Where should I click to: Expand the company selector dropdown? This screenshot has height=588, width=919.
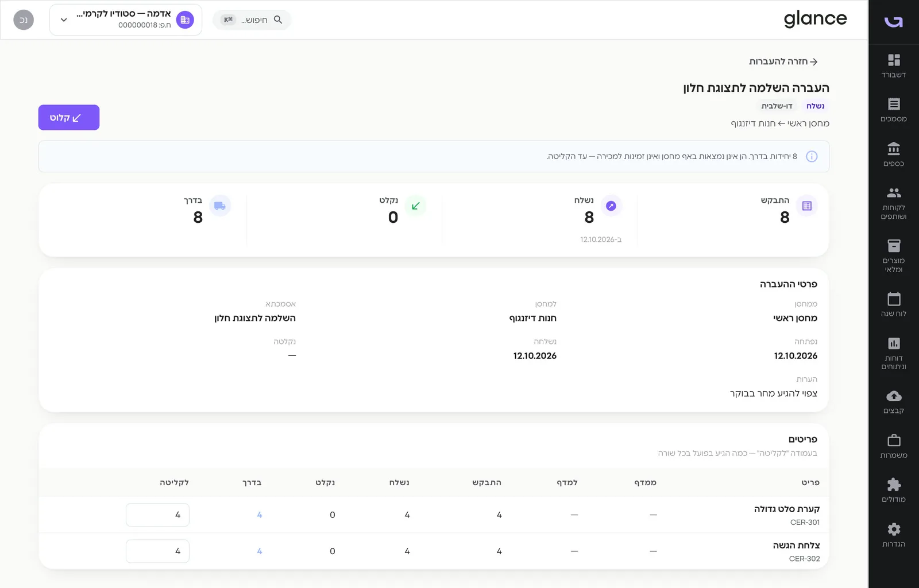point(126,20)
